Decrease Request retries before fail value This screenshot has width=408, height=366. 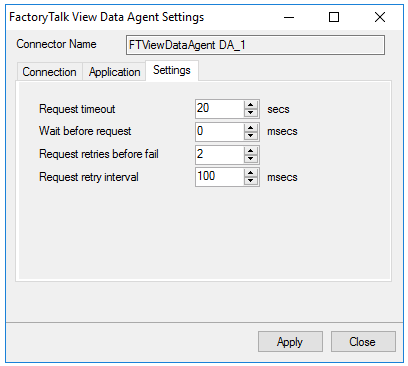pos(251,159)
